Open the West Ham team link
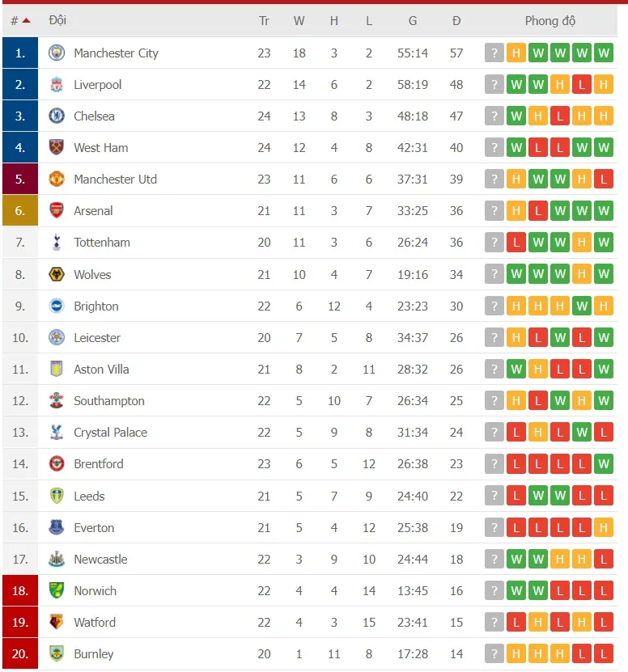Screen dimensions: 628x672 (x=100, y=148)
